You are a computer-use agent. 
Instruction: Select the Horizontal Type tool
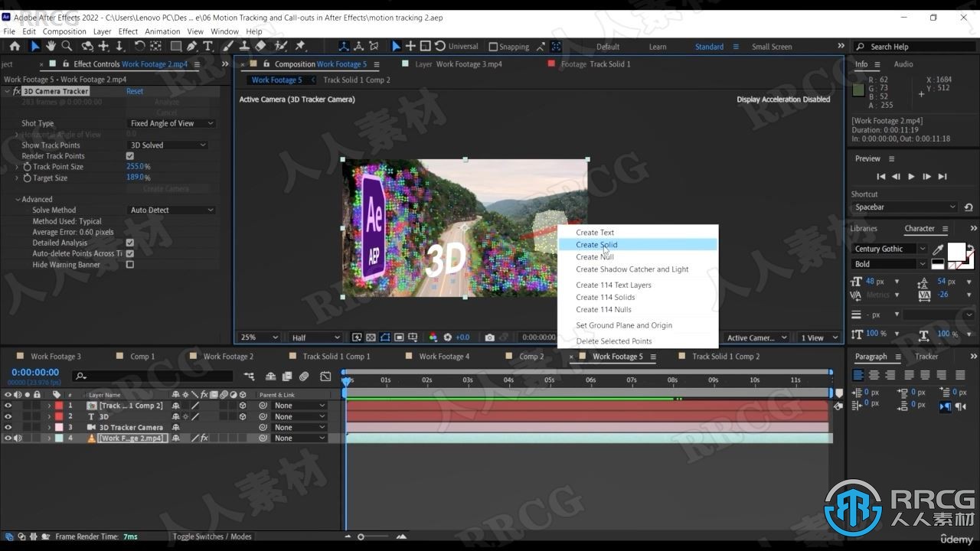point(207,46)
